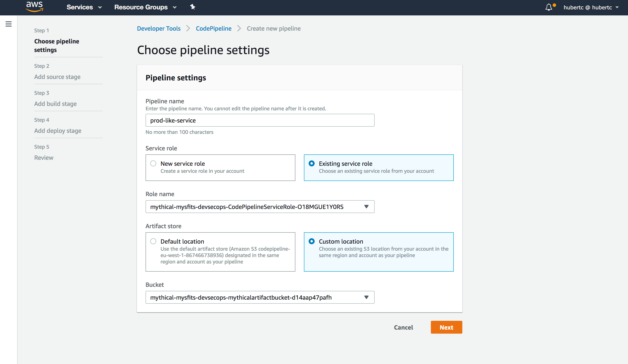Click the Create new pipeline breadcrumb text

pos(274,29)
